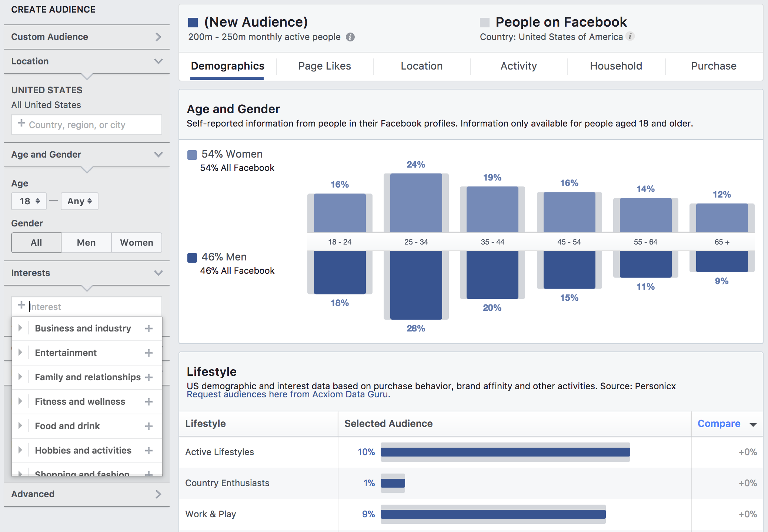
Task: Add Fitness and wellness via plus icon
Action: 149,402
